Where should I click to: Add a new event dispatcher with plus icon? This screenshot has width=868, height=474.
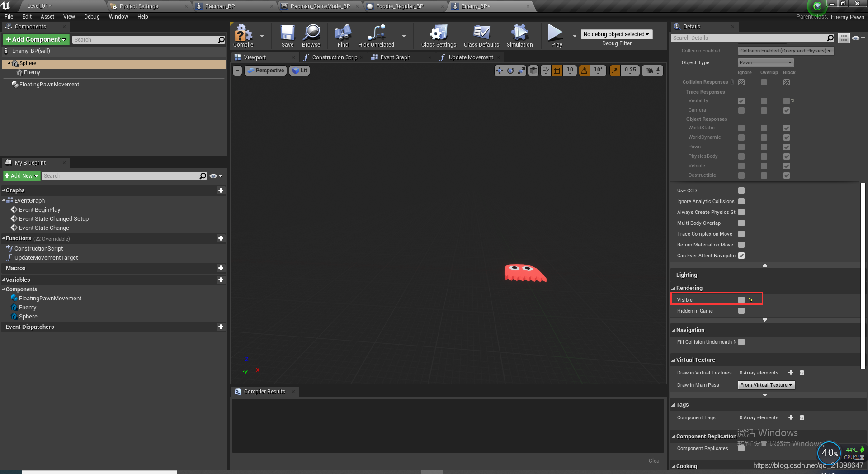click(221, 327)
